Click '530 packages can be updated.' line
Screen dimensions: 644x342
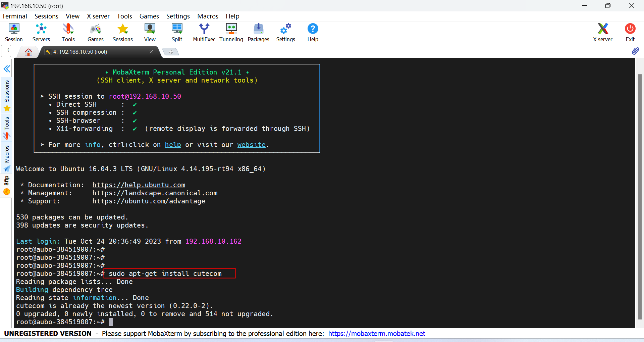[x=72, y=217]
